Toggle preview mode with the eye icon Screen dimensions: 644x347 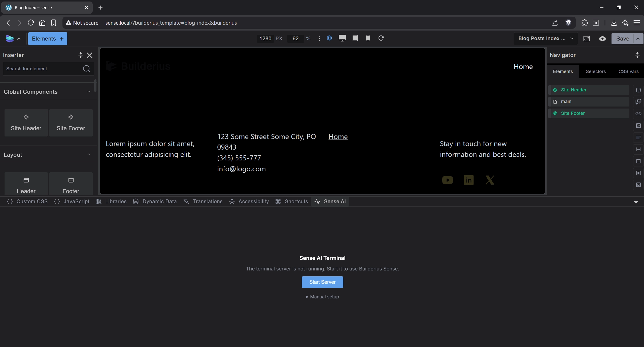click(602, 39)
